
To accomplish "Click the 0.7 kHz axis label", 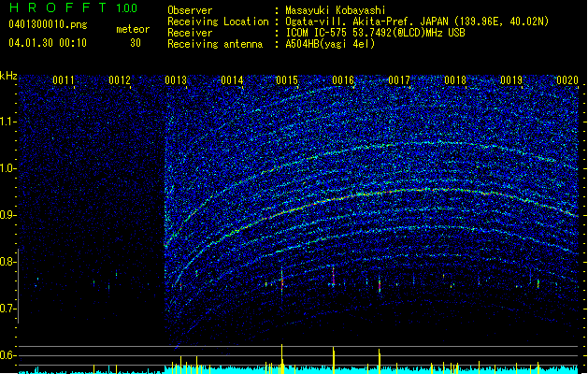I will [8, 309].
